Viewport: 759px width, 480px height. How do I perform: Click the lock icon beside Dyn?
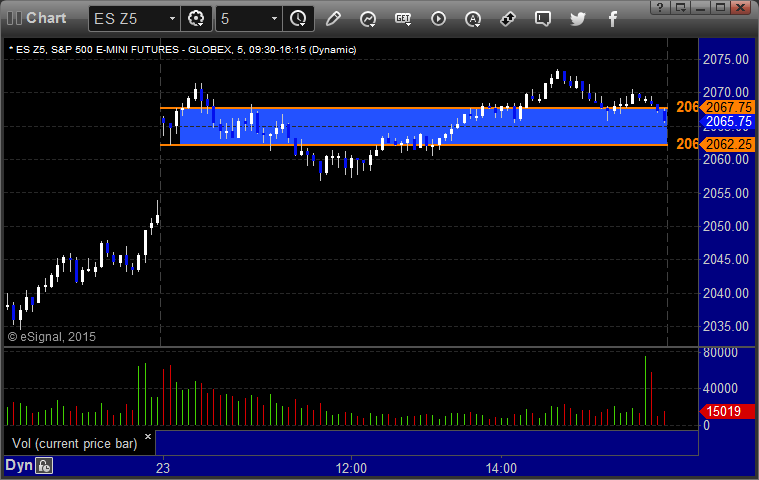(x=44, y=466)
